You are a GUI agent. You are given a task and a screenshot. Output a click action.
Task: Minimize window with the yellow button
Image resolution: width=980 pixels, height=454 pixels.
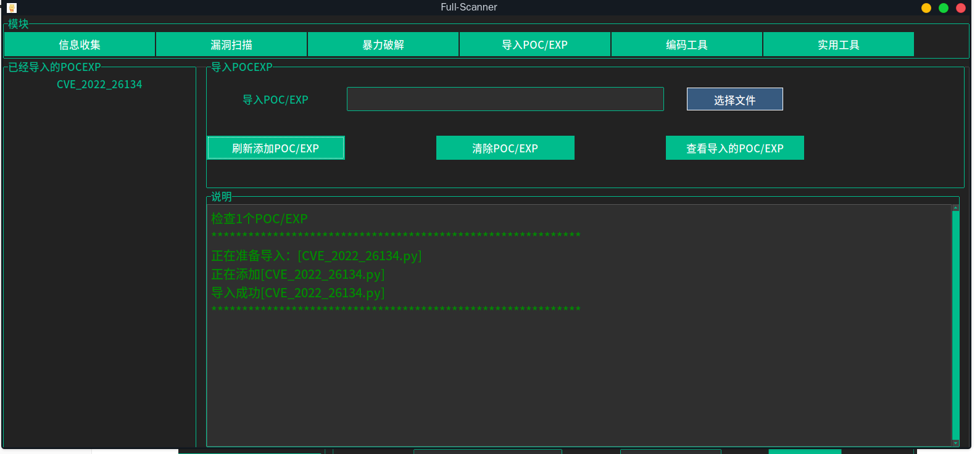point(926,8)
